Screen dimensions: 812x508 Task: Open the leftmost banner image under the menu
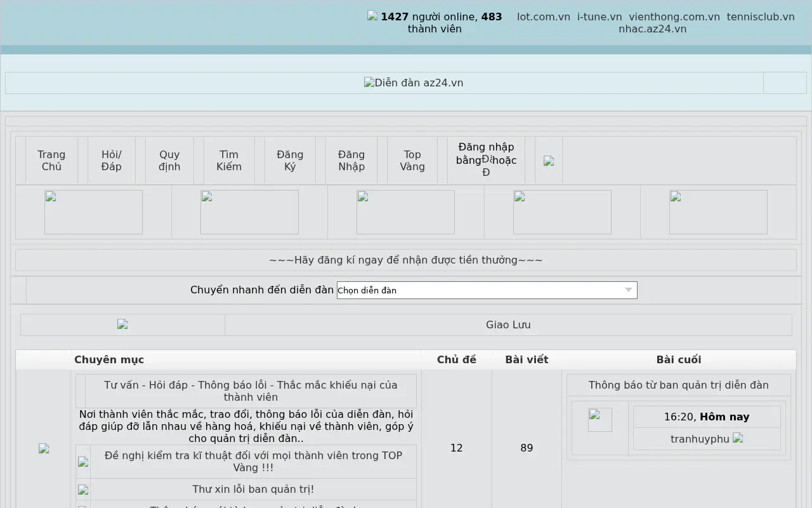click(93, 212)
